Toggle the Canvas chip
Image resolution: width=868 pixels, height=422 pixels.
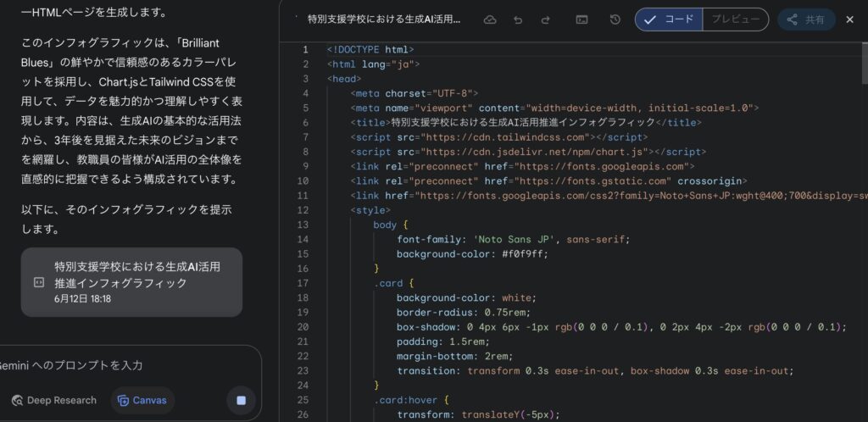[x=142, y=401]
